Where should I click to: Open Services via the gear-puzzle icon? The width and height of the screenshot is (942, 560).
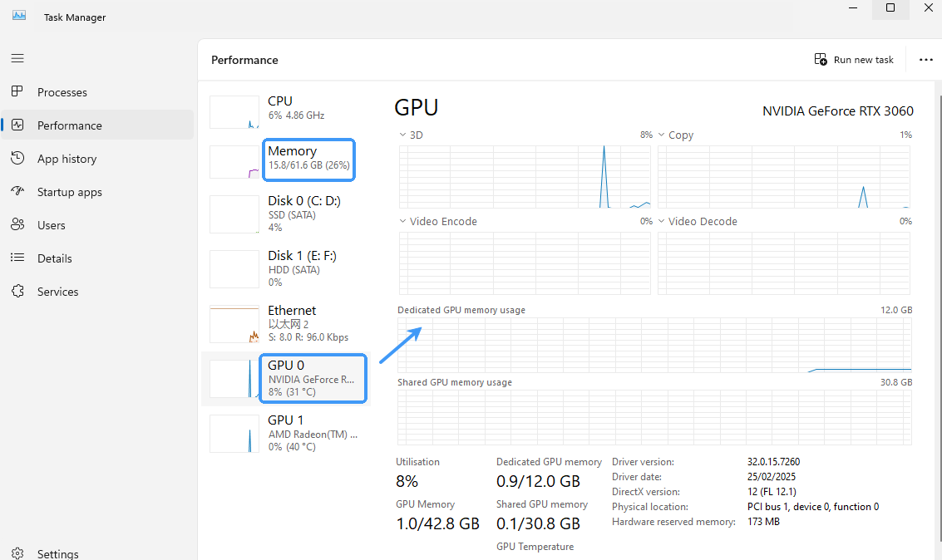coord(17,291)
